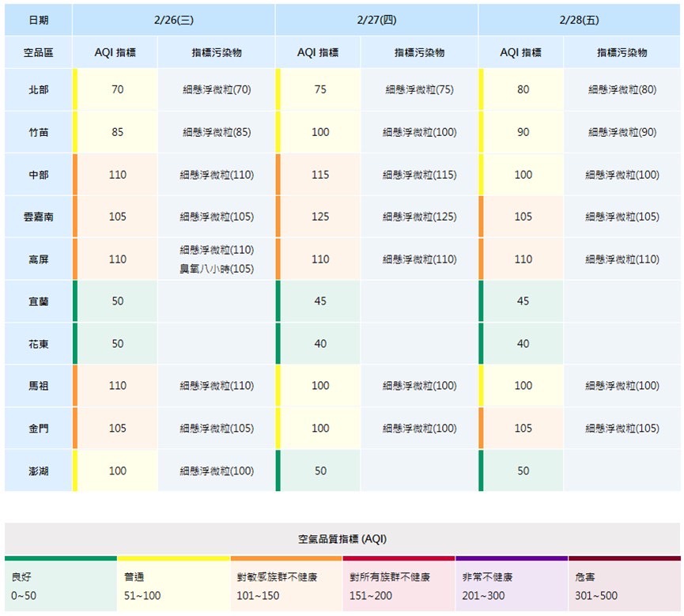Screen dimensions: 684x616
Task: Select the 2/28(五) date column header
Action: coord(580,20)
